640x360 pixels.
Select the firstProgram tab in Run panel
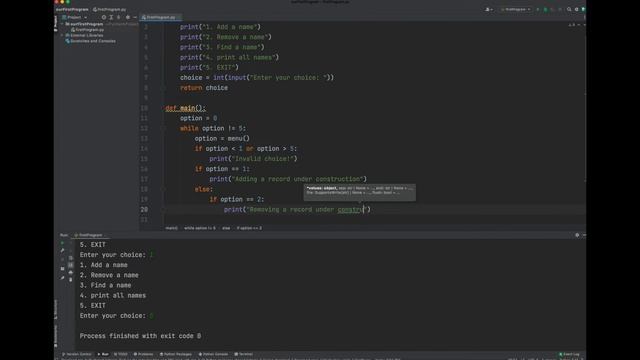[x=89, y=236]
